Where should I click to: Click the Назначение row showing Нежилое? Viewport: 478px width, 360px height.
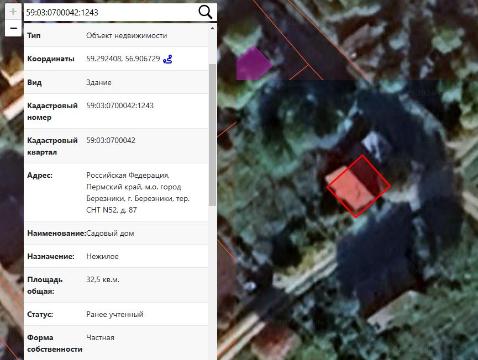116,256
